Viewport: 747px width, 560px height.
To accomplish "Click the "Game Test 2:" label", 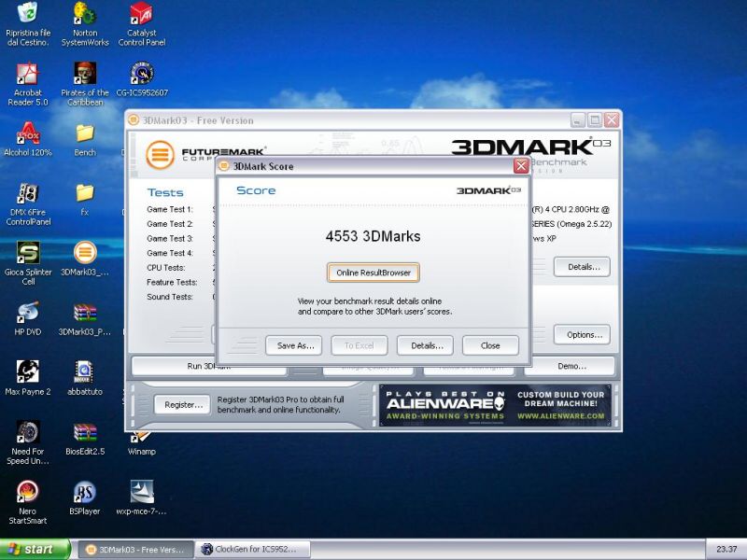I will click(170, 224).
